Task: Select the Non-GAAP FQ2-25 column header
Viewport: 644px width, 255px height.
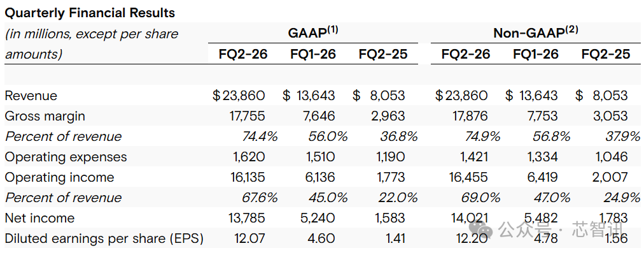Action: (x=606, y=54)
